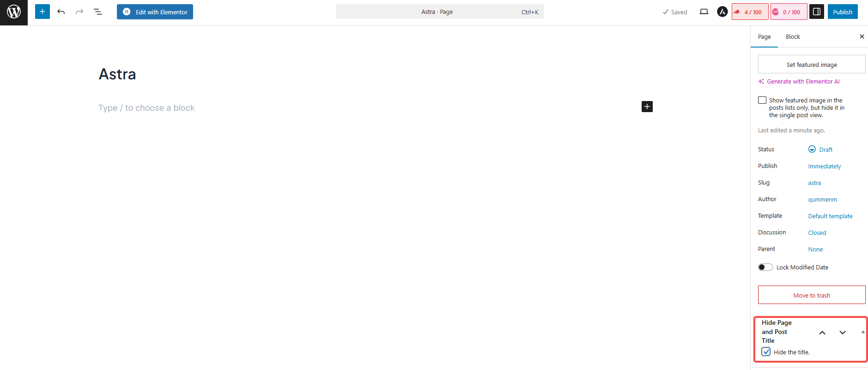Open the block inserter with the blue plus

(42, 12)
